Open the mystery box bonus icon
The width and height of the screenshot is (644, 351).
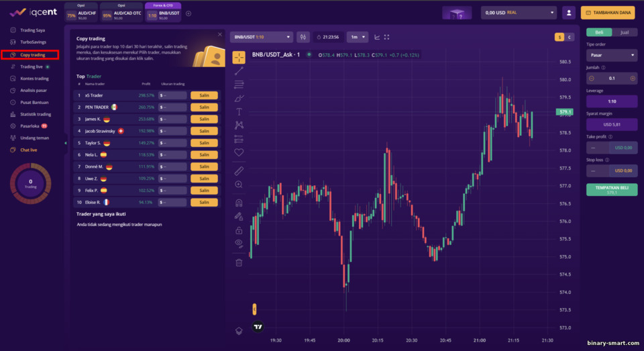(457, 13)
